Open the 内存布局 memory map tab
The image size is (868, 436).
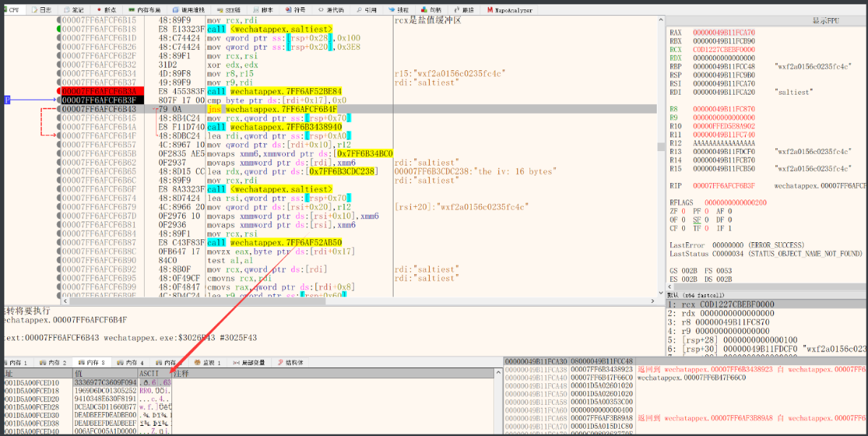pyautogui.click(x=145, y=10)
